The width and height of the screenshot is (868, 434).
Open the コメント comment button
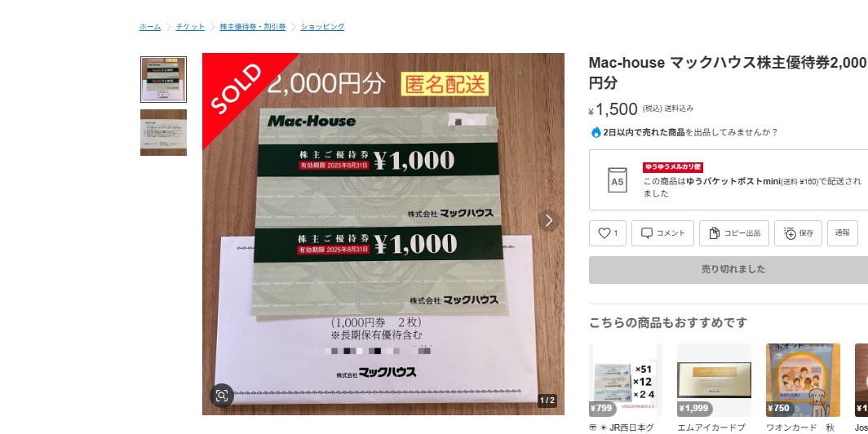click(662, 233)
